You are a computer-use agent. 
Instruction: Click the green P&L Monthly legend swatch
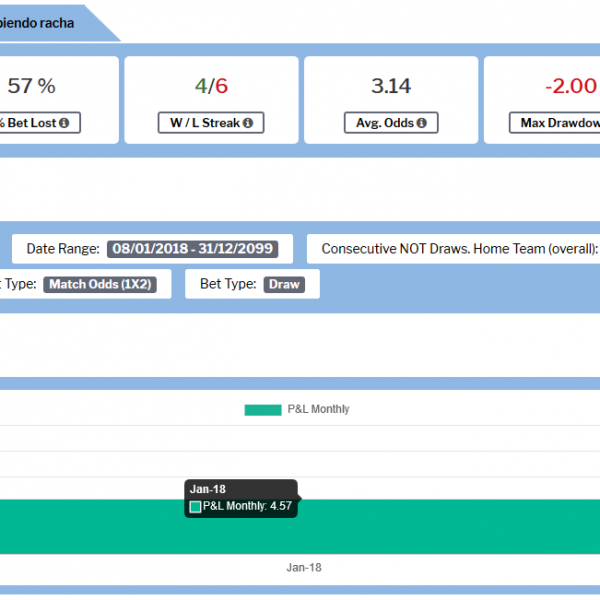(262, 409)
